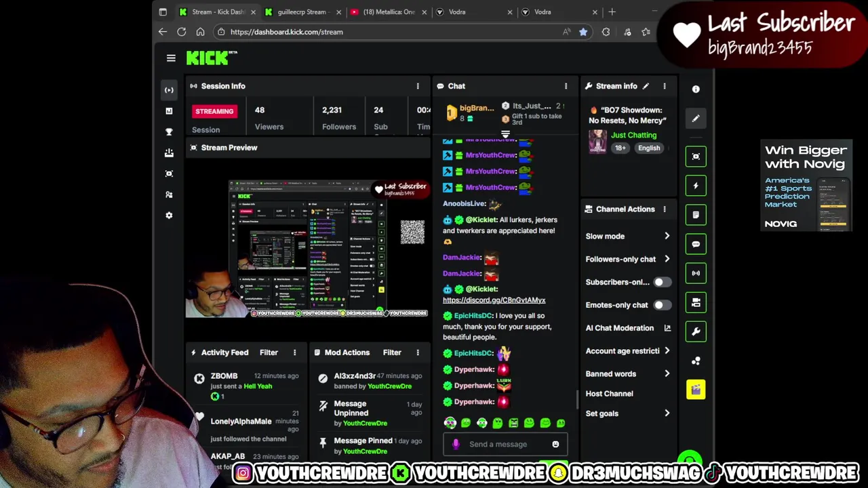868x488 pixels.
Task: Open AI Chat Moderation external link icon
Action: [x=667, y=328]
